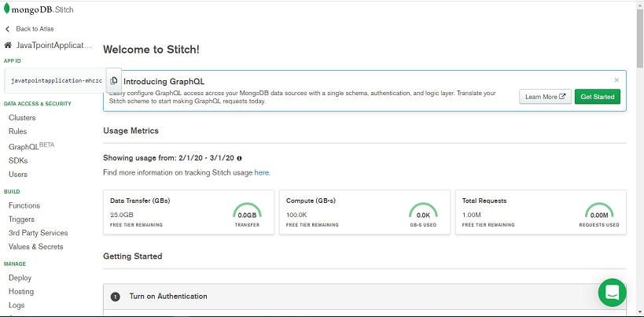Open Values & Secrets in the sidebar
Screen dimensions: 644x317
click(x=35, y=247)
